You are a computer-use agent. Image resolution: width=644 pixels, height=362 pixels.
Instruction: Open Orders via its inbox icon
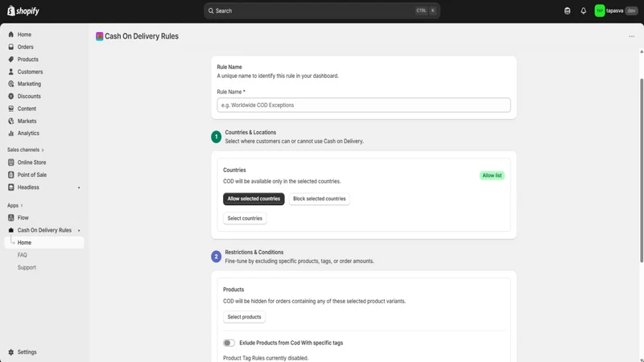coord(11,47)
